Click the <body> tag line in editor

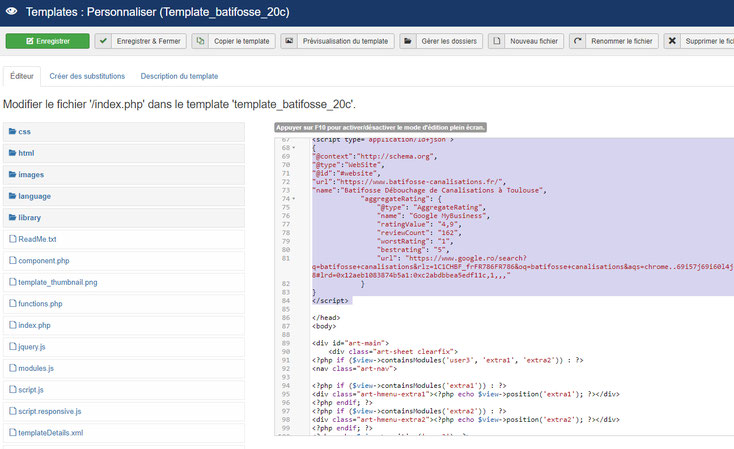tap(324, 326)
